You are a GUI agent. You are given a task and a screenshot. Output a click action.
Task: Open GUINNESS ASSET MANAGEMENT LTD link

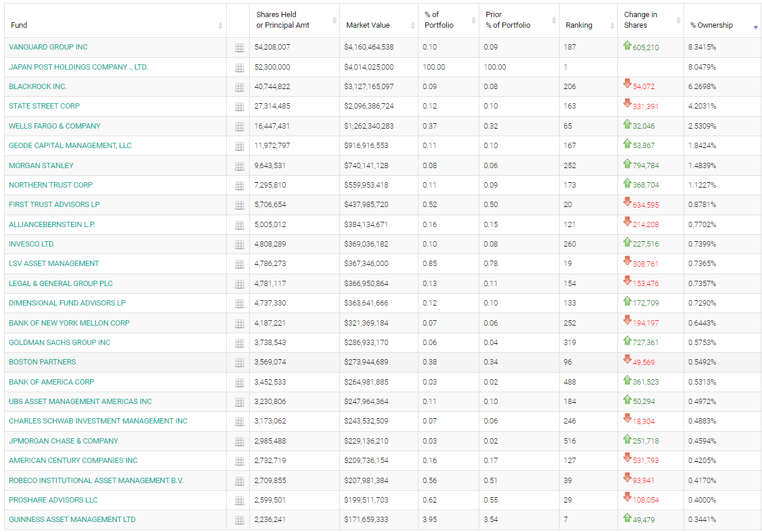72,520
